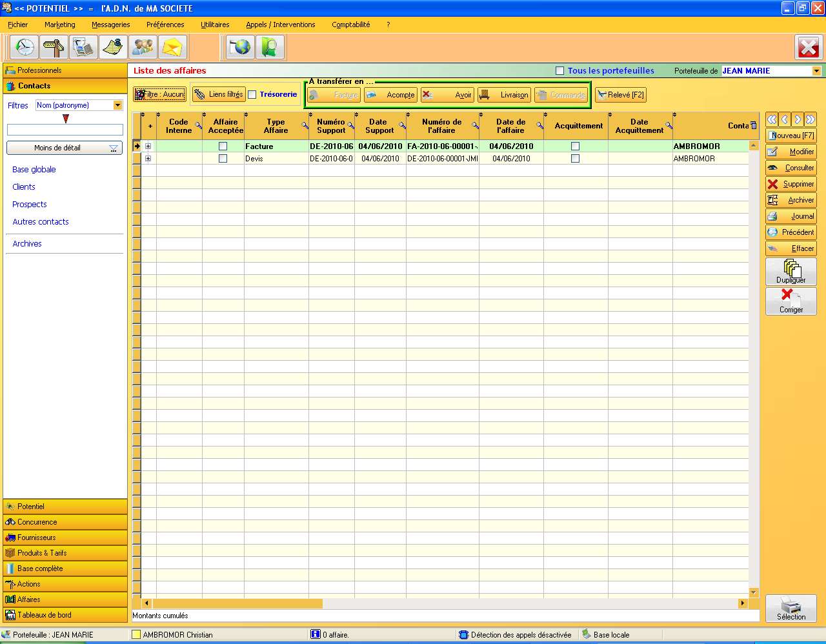Click the Nouveau [F7] button
This screenshot has width=826, height=644.
[x=791, y=136]
